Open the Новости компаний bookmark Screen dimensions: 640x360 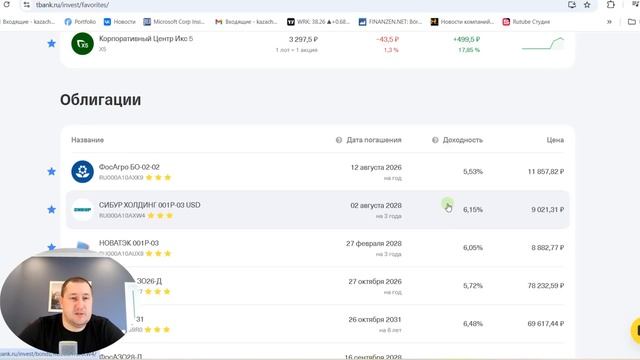click(462, 22)
